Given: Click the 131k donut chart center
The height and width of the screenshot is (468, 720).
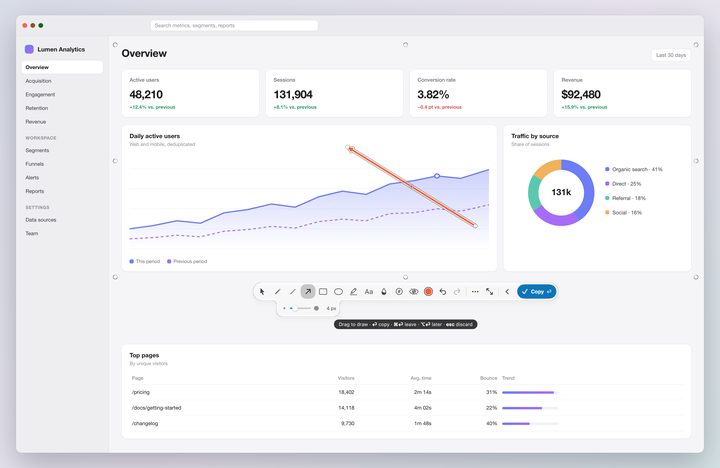Looking at the screenshot, I should tap(561, 192).
